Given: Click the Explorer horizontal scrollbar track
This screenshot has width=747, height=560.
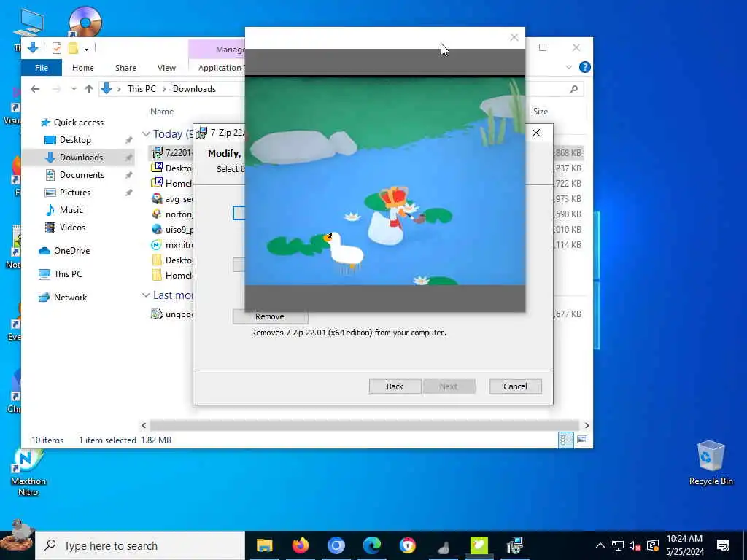Looking at the screenshot, I should 365,425.
